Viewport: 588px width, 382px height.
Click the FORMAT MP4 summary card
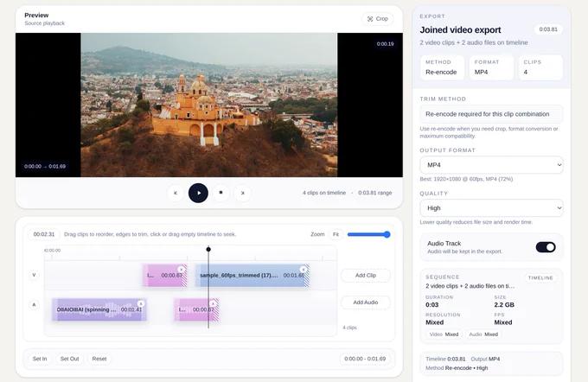(491, 67)
